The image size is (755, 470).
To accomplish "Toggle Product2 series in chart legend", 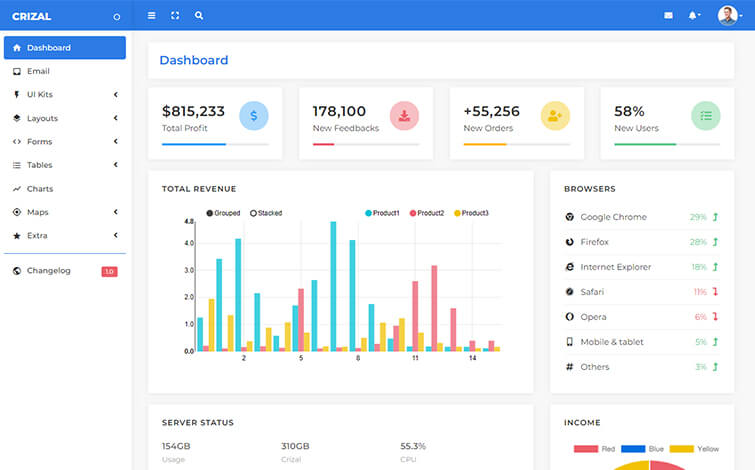I will pos(427,213).
